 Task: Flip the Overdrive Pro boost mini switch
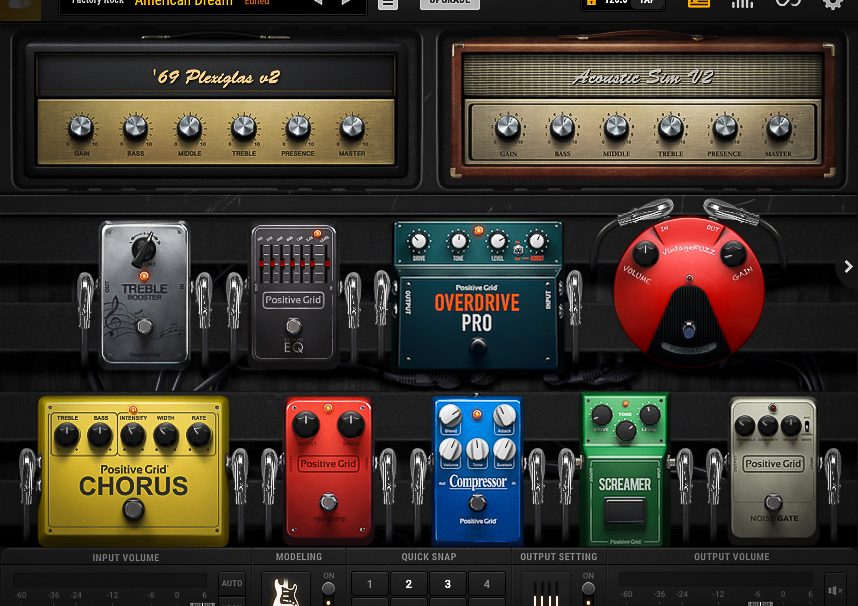coord(518,250)
